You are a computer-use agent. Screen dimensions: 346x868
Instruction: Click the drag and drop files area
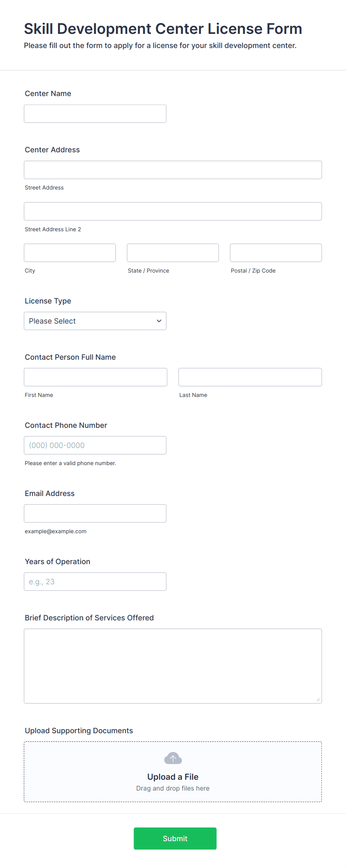point(173,772)
